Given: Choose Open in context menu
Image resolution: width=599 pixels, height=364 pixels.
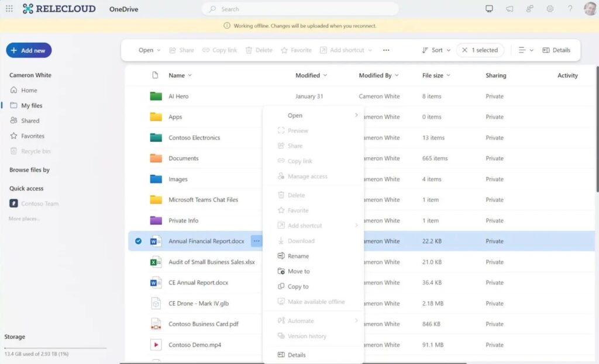Looking at the screenshot, I should [x=314, y=115].
